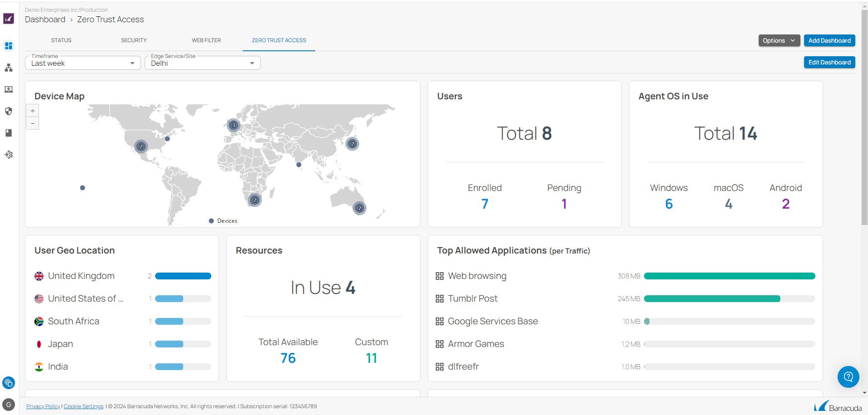Click the blue copy icon in sidebar
This screenshot has height=415, width=868.
pyautogui.click(x=9, y=383)
